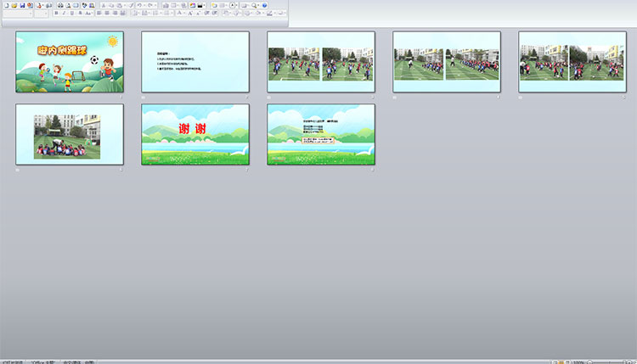Click the color picture icon in toolbar
The image size is (637, 364).
point(193,5)
